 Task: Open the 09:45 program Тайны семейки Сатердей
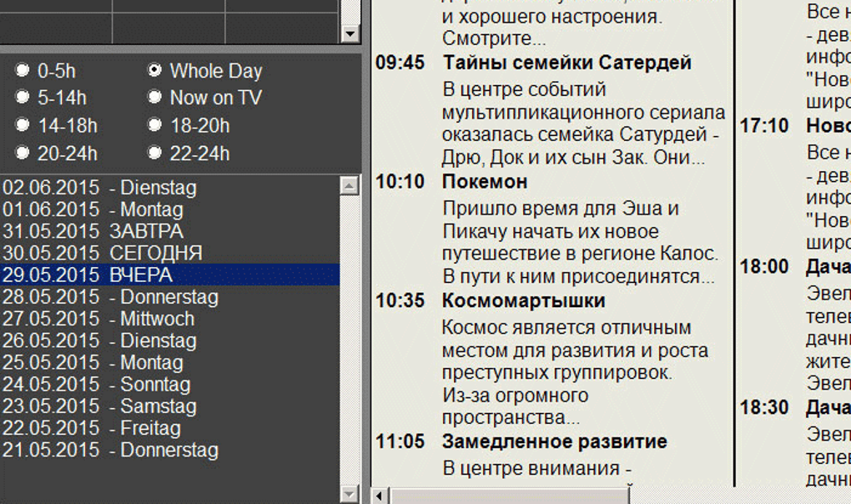click(x=566, y=63)
